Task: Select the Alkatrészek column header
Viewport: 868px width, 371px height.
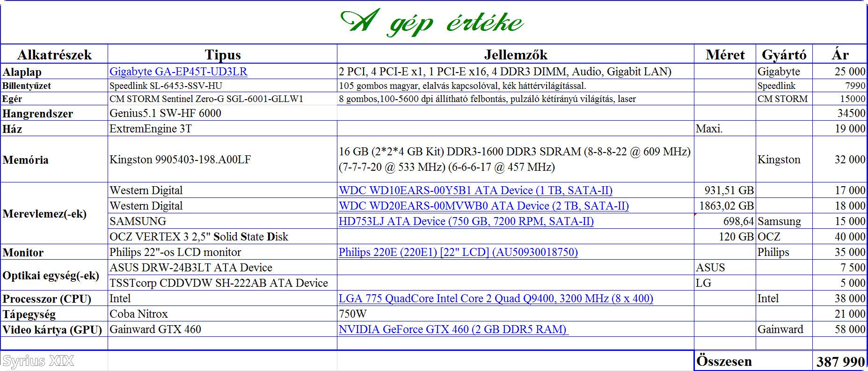Action: (54, 55)
